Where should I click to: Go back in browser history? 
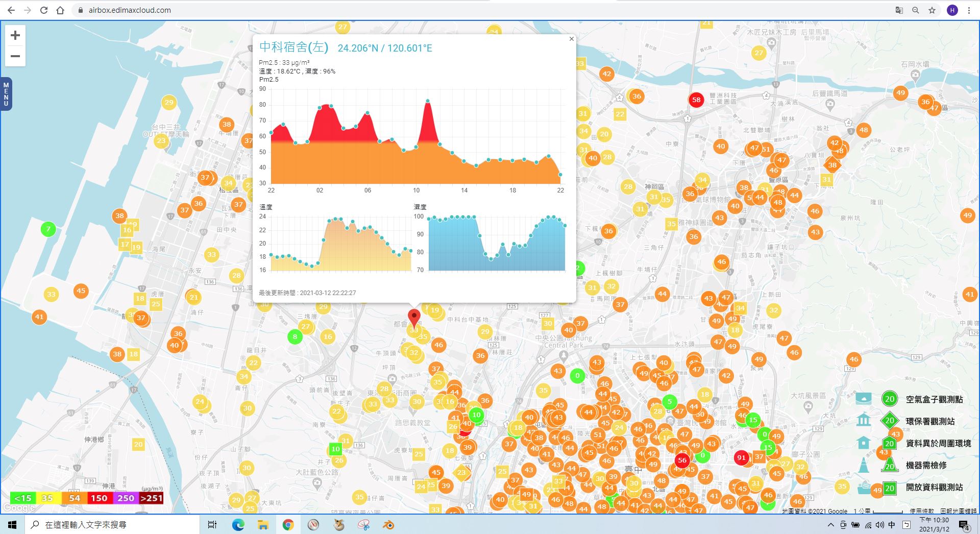[11, 10]
